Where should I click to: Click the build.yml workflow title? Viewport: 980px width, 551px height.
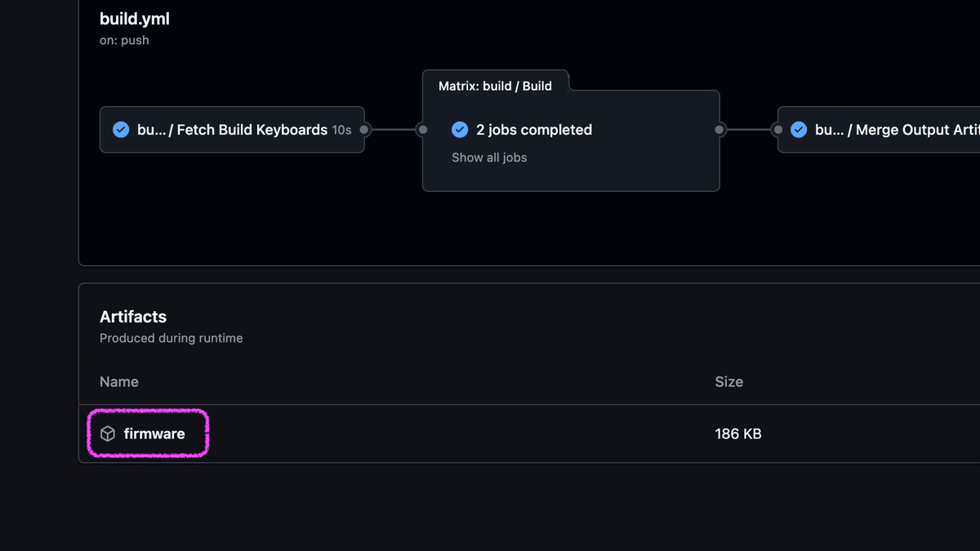click(x=135, y=19)
